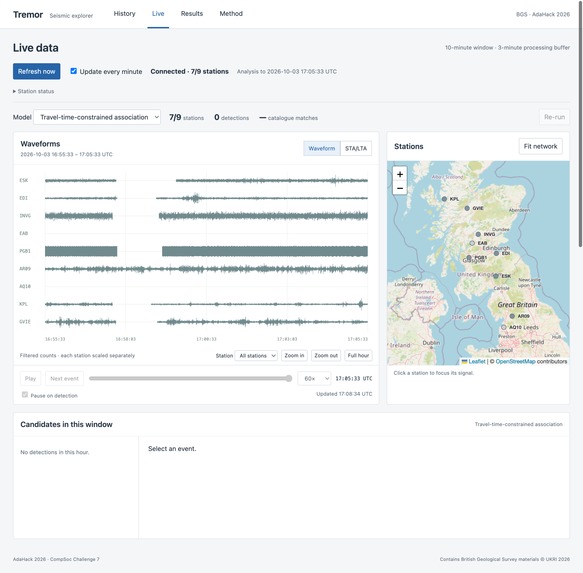The image size is (583, 573).
Task: Switch waveform view to STA/LTA
Action: (356, 148)
